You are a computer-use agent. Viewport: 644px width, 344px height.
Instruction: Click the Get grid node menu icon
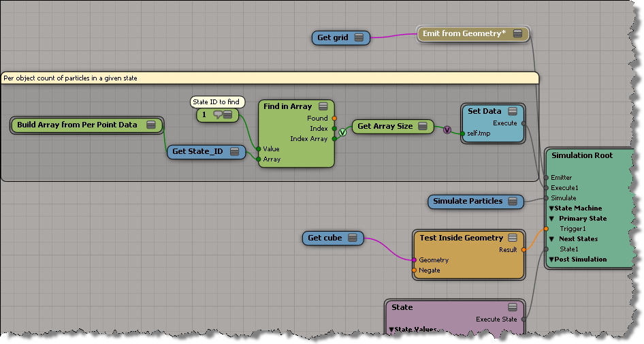click(x=359, y=38)
